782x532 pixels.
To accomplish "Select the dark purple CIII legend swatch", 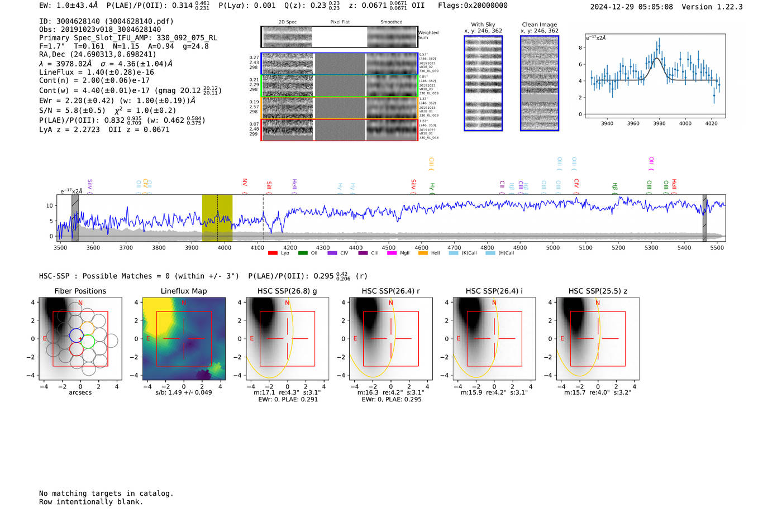I will pos(363,253).
